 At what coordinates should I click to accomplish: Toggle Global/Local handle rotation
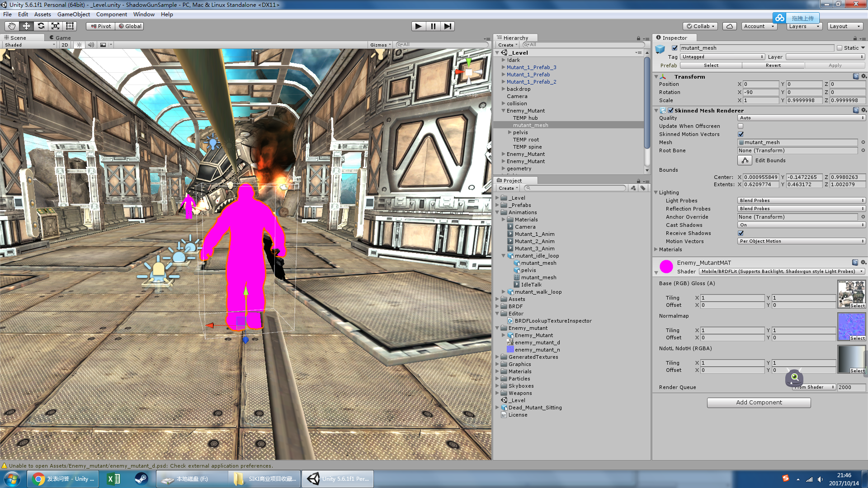tap(130, 26)
